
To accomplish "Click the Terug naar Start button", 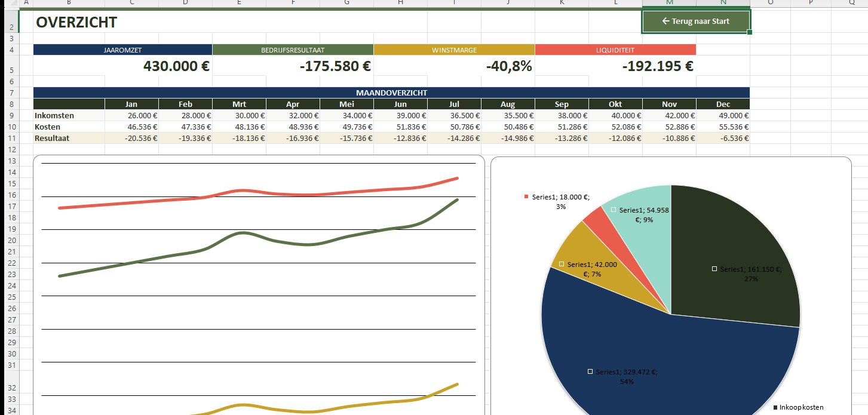I will 696,21.
